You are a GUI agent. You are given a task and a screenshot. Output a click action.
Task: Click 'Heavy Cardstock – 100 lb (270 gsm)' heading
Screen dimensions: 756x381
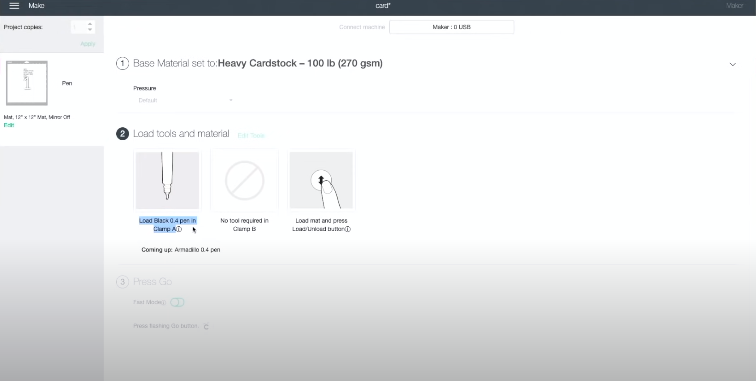(x=300, y=63)
